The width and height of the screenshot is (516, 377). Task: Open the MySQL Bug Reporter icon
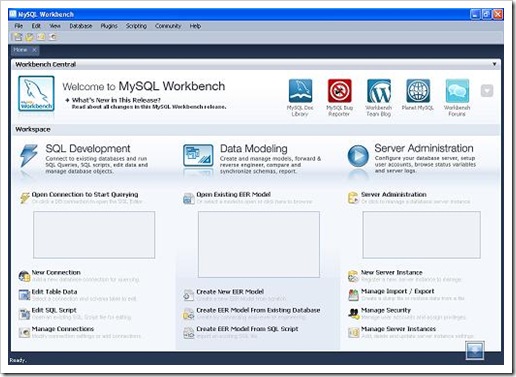pyautogui.click(x=339, y=91)
